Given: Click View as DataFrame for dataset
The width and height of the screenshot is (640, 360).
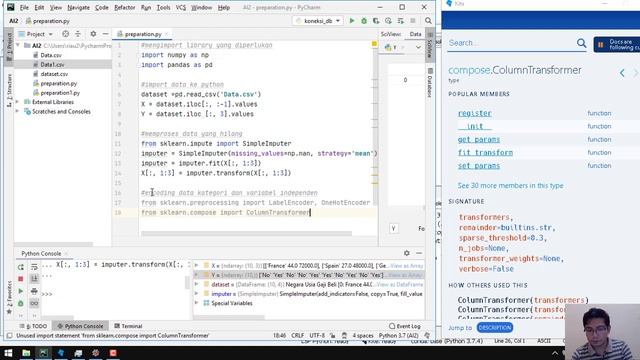Looking at the screenshot, I should coord(400,284).
